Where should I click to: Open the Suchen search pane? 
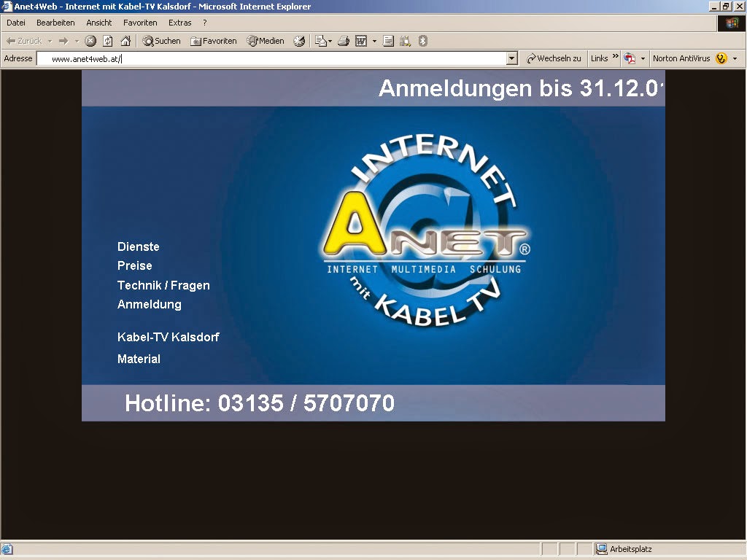click(x=161, y=41)
